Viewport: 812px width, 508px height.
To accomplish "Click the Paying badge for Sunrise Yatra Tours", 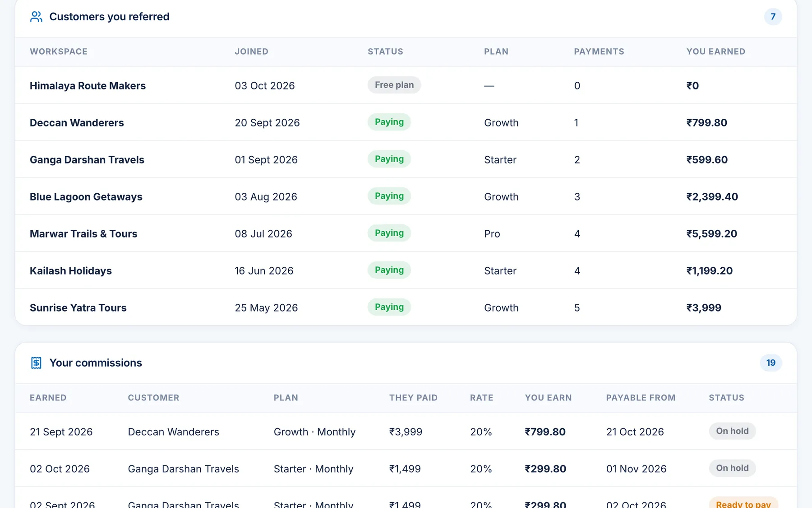I will (x=389, y=307).
